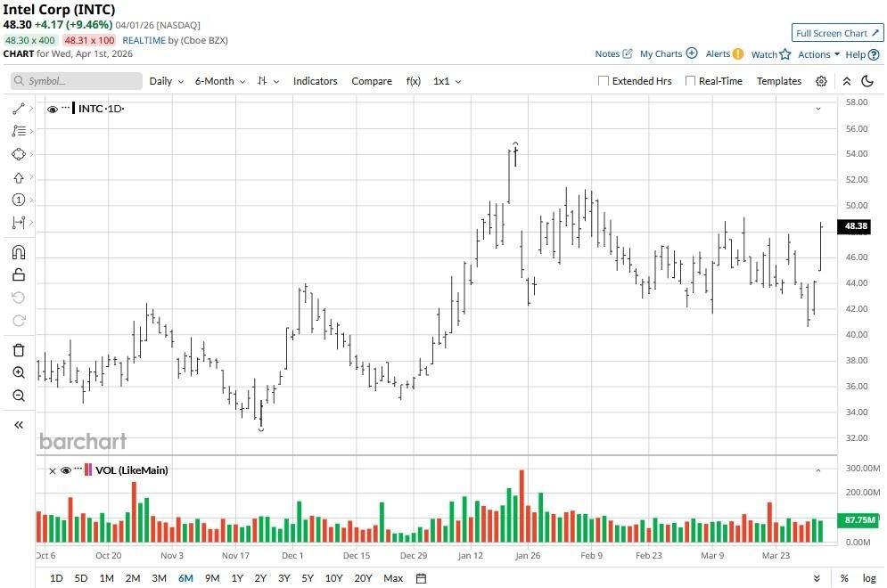Collapse the volume pane chevron
Viewport: 887px width, 588px height.
point(818,470)
